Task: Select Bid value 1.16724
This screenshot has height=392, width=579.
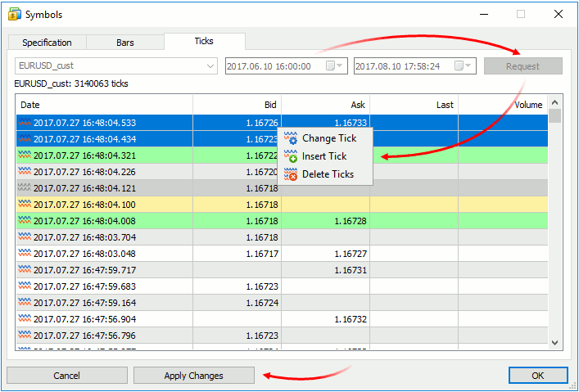Action: point(262,303)
